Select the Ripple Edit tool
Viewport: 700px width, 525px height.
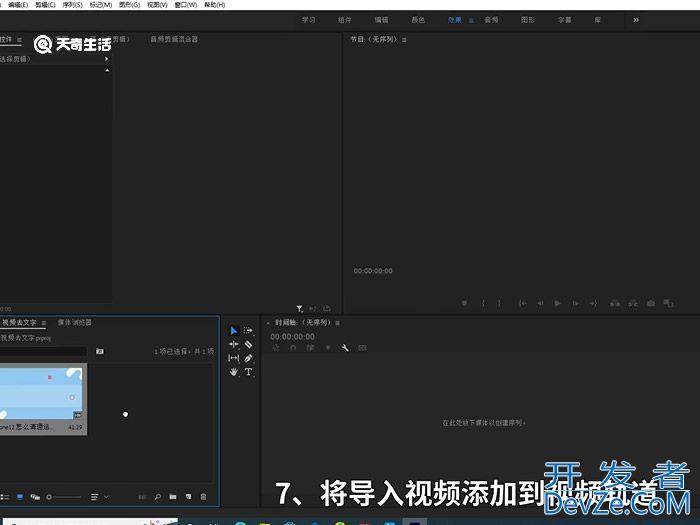(x=233, y=344)
